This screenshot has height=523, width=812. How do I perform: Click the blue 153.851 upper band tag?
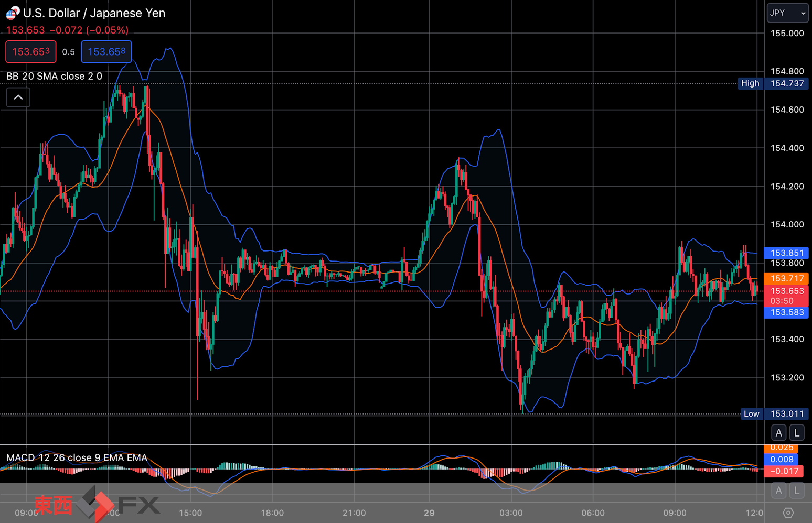tap(787, 253)
